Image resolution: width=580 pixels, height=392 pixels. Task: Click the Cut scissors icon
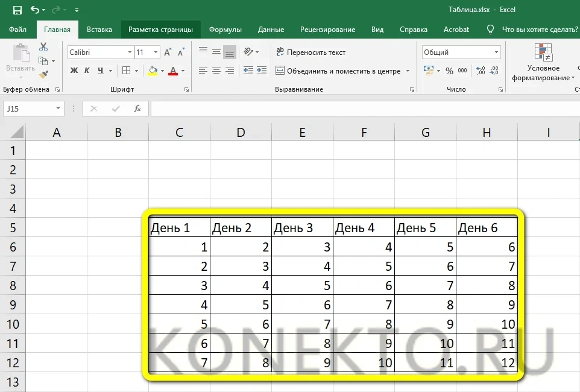coord(43,47)
